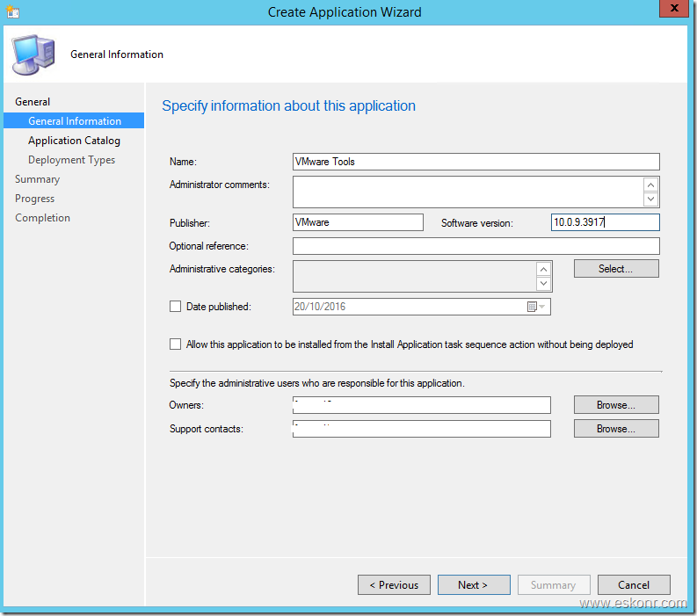Focus the Publisher field
Image resolution: width=697 pixels, height=616 pixels.
point(358,222)
